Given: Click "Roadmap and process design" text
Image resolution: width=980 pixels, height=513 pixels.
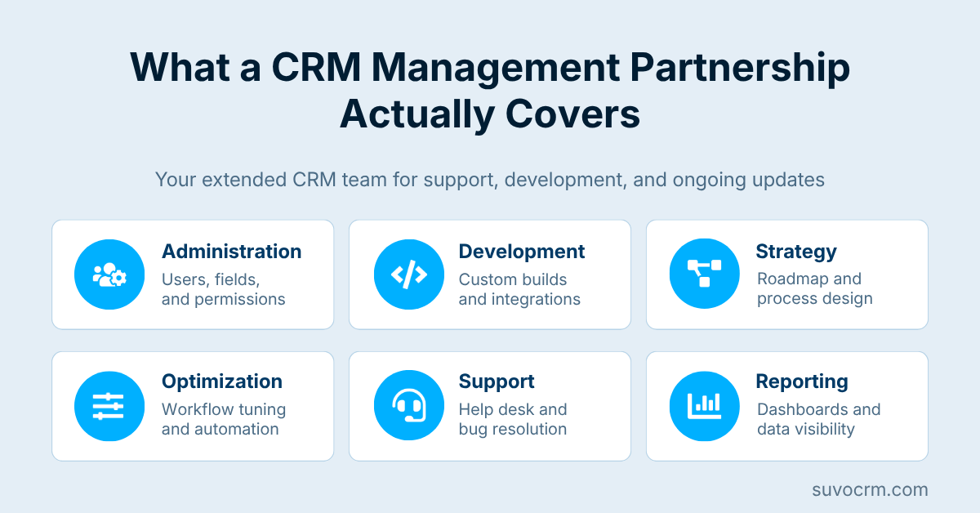Looking at the screenshot, I should coord(815,288).
